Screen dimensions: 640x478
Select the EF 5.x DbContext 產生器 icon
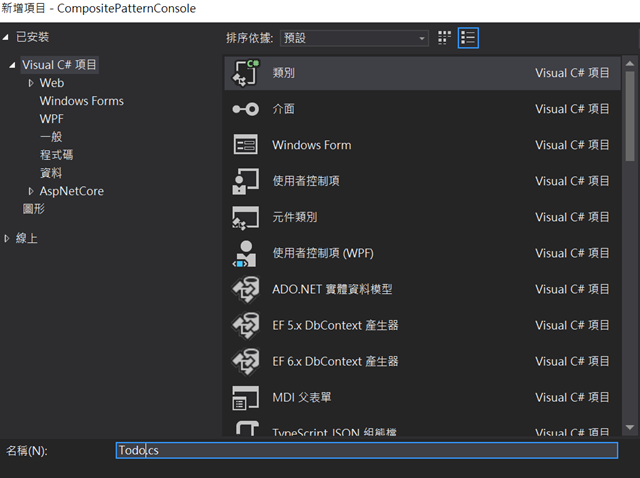coord(246,325)
